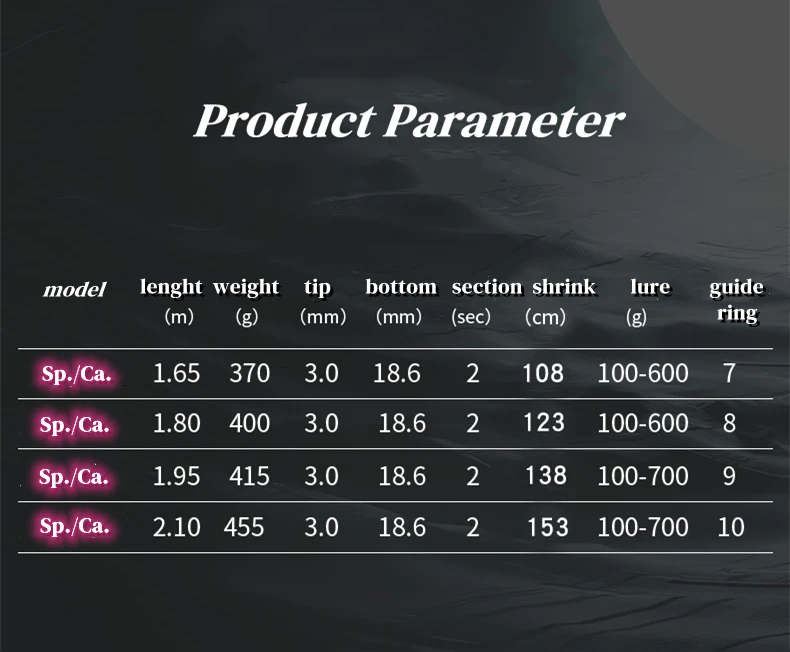
Task: Click the 370 weight value
Action: [250, 374]
